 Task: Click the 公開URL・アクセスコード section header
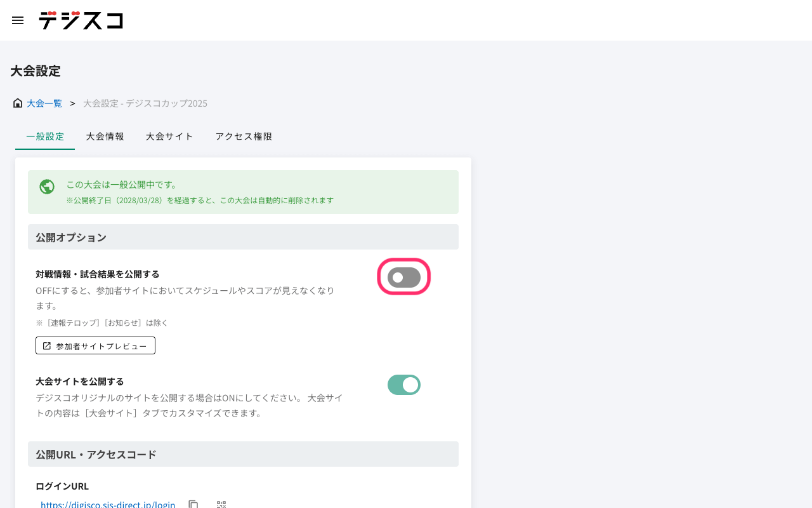96,455
